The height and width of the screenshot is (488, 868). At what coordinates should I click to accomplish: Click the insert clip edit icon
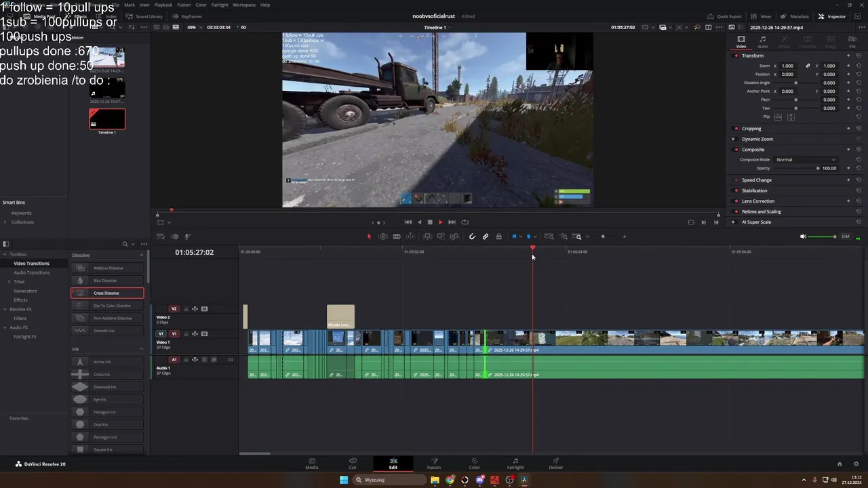coord(427,237)
